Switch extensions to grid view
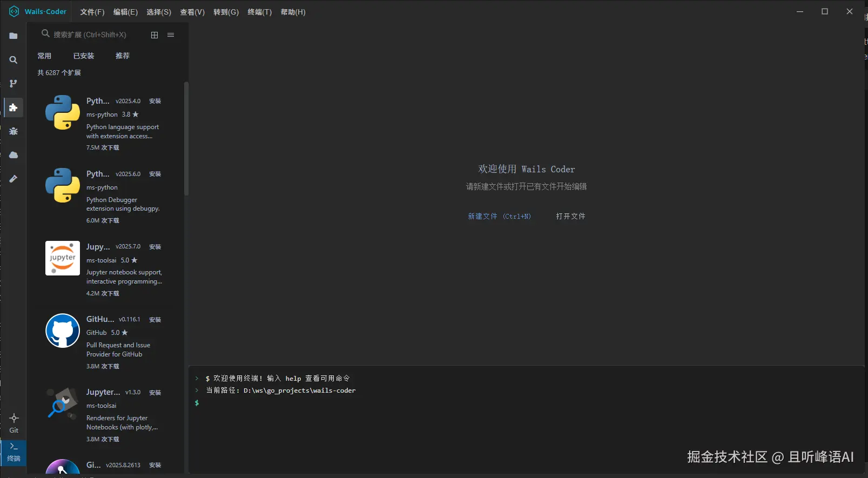 (x=154, y=35)
